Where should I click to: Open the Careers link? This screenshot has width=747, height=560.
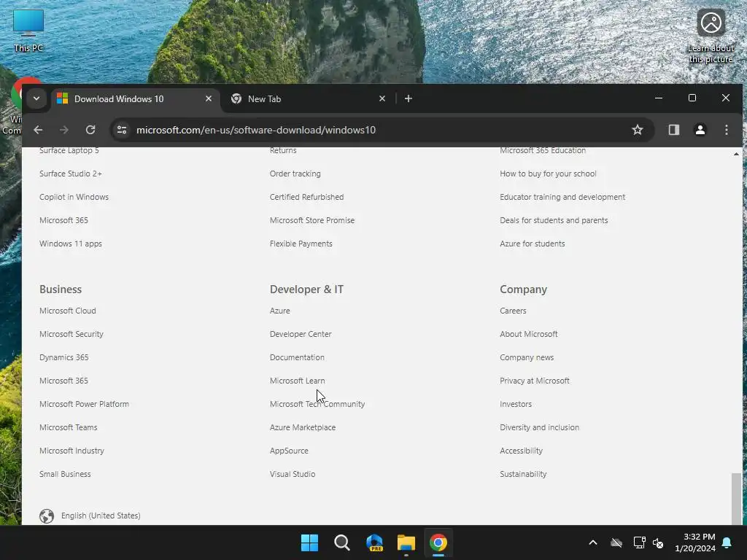tap(513, 311)
